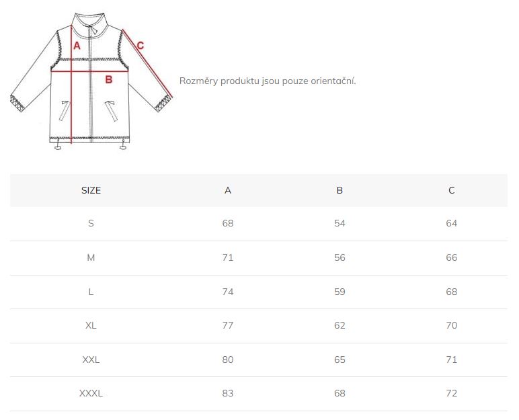The width and height of the screenshot is (519, 420).
Task: Click the text 'Rozměry produktu jsou pouze orientační'
Action: (x=268, y=81)
